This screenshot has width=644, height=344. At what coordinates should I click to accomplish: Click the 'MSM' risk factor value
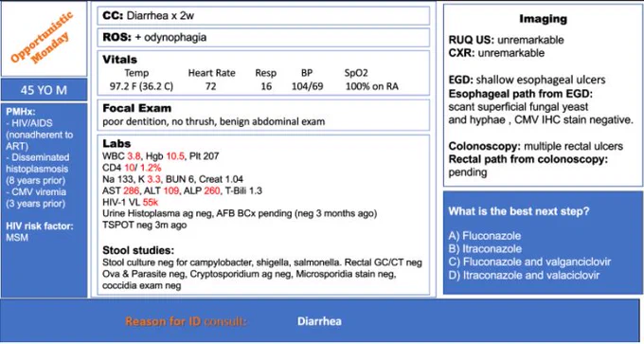(x=17, y=237)
